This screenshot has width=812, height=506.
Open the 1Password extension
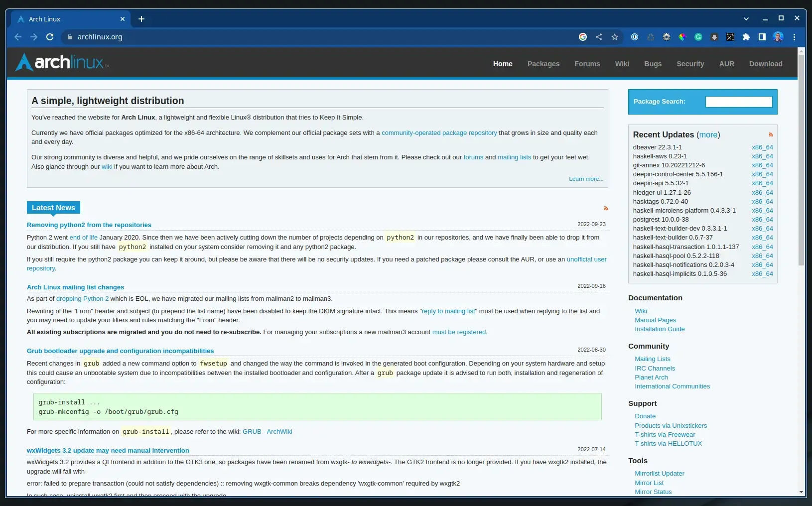(635, 37)
